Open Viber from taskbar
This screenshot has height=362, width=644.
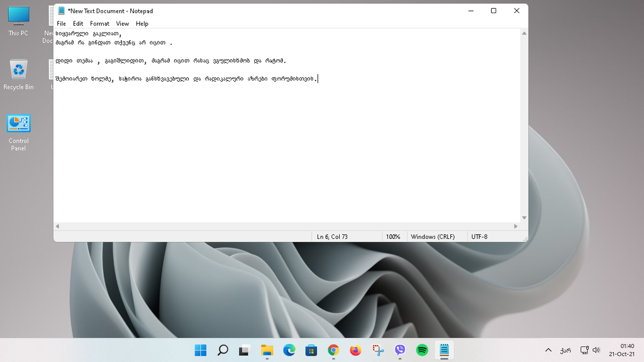click(x=400, y=350)
